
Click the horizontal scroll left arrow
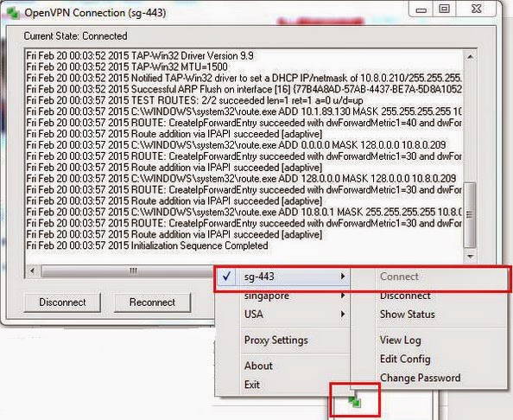[x=32, y=270]
